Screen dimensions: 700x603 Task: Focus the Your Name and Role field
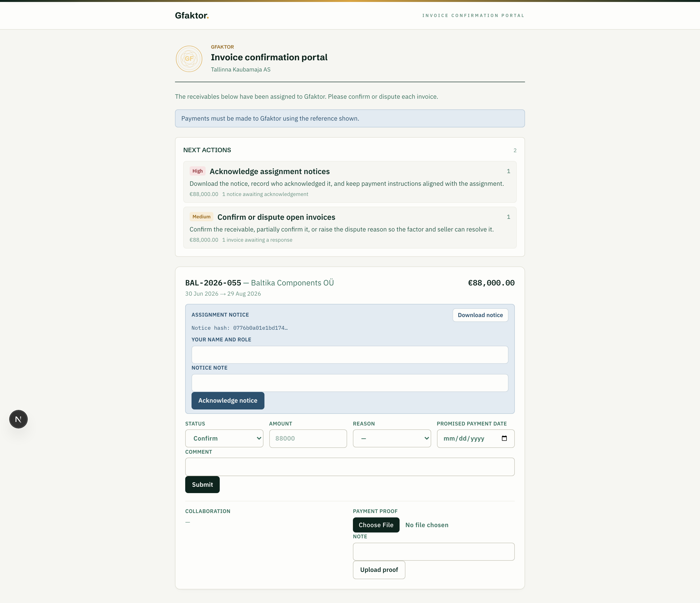pos(350,355)
